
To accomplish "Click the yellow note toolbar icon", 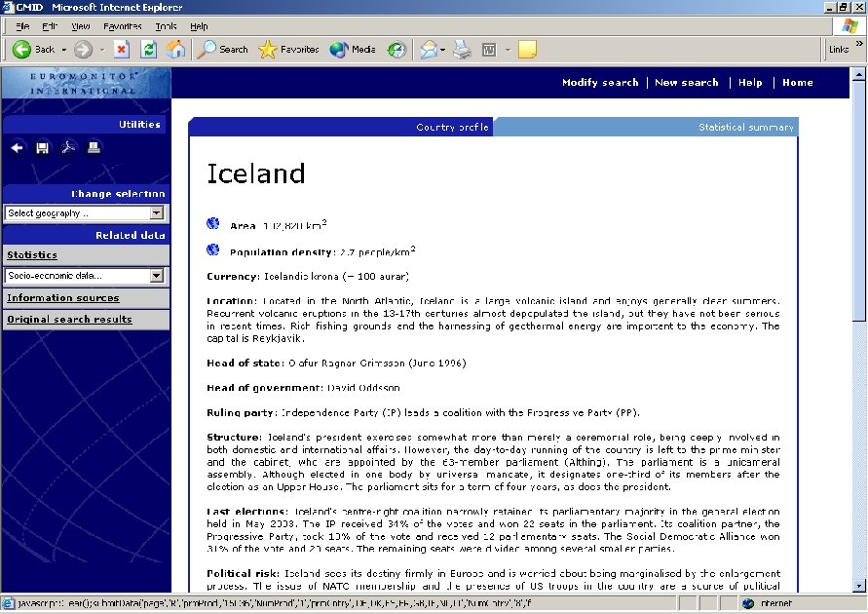I will click(527, 50).
